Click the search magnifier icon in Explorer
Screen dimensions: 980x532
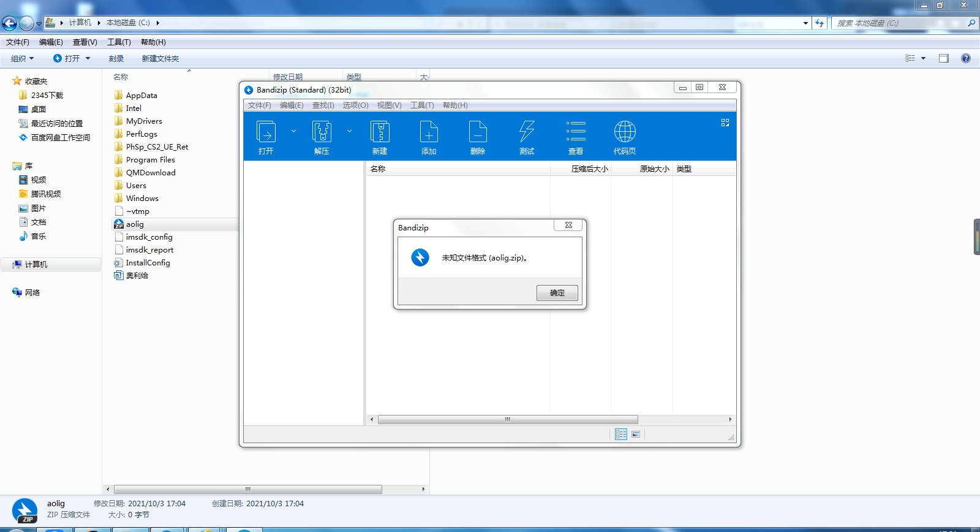pos(971,23)
